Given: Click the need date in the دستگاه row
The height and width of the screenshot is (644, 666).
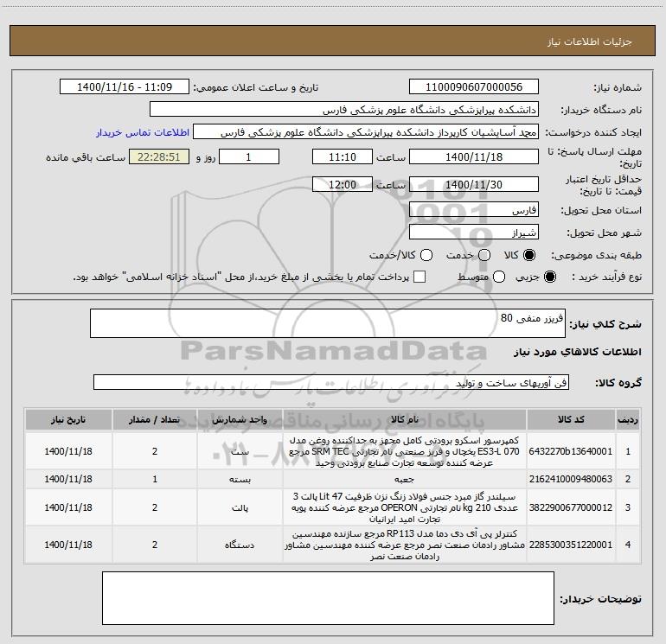Looking at the screenshot, I should (68, 545).
